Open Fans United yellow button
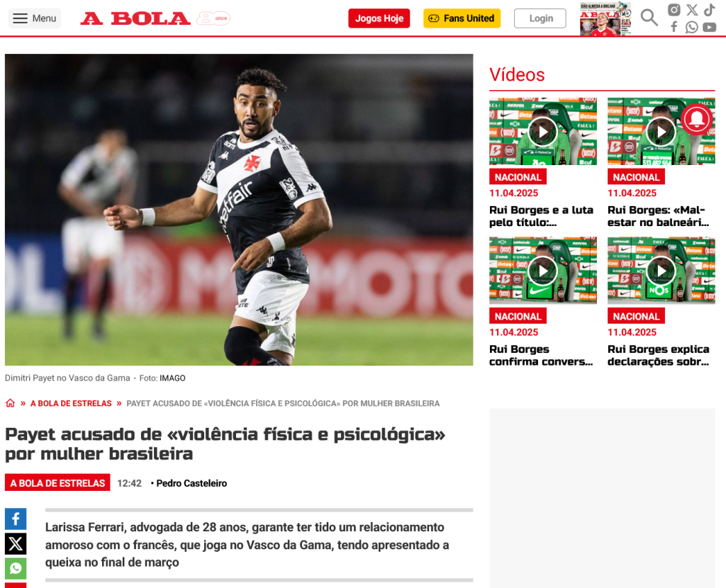 (462, 18)
